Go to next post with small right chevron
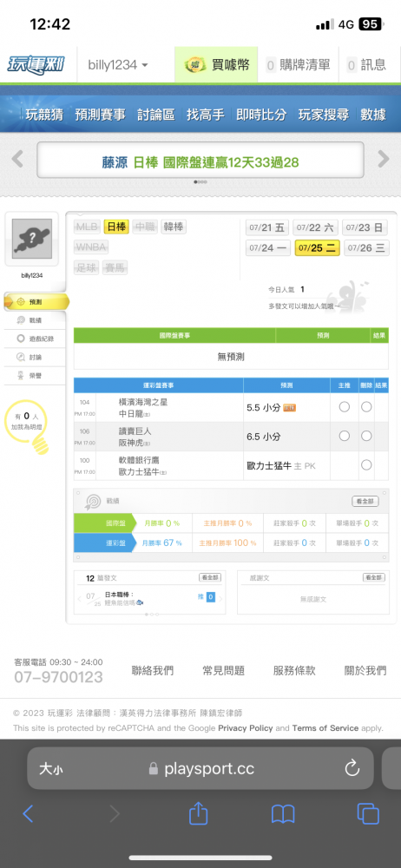This screenshot has height=868, width=401. coord(220,598)
